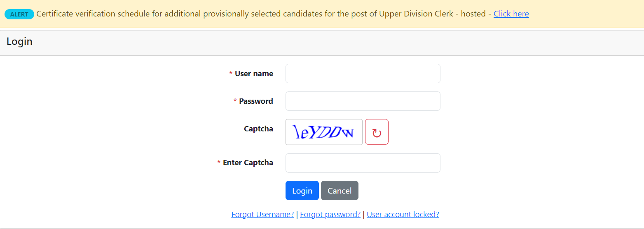644x229 pixels.
Task: Submit the form with Login button
Action: tap(302, 191)
